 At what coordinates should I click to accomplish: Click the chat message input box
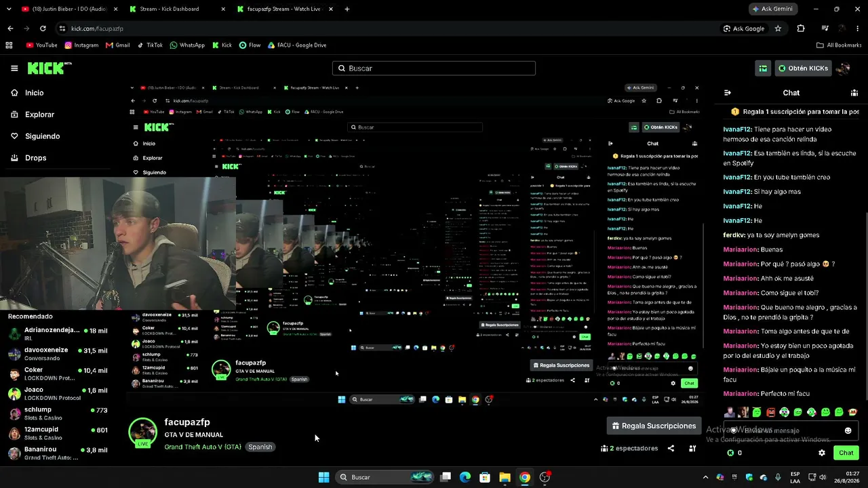[x=790, y=430]
